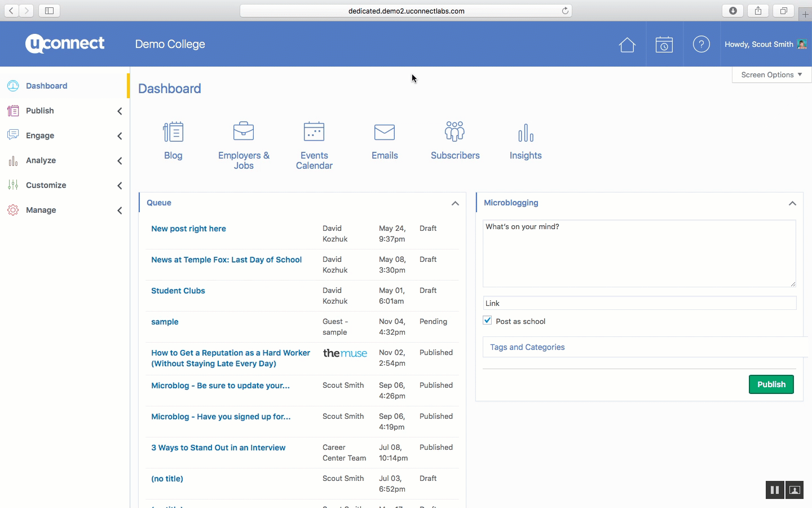Open Employers & Jobs briefcase icon

coord(244,132)
